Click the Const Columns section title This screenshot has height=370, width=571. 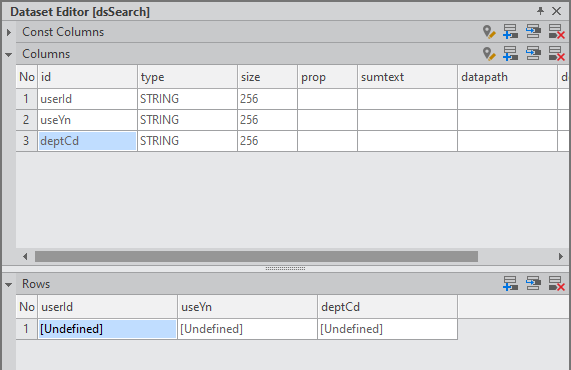pos(63,32)
